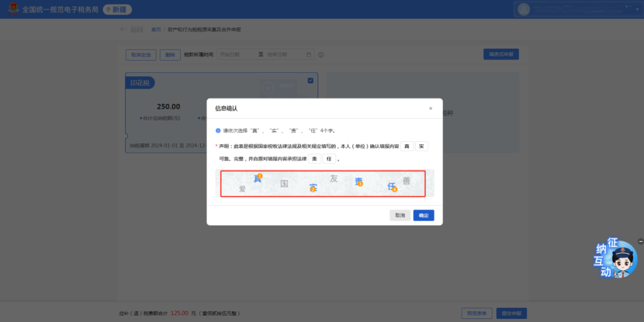
Task: Select character 责 in the captcha
Action: pos(358,182)
